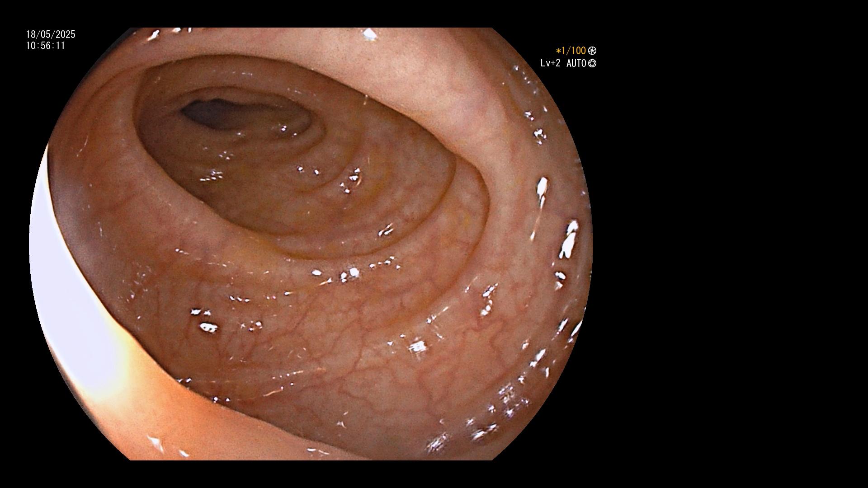Click the 10:56:11 time stamp
The height and width of the screenshot is (488, 868).
[46, 46]
